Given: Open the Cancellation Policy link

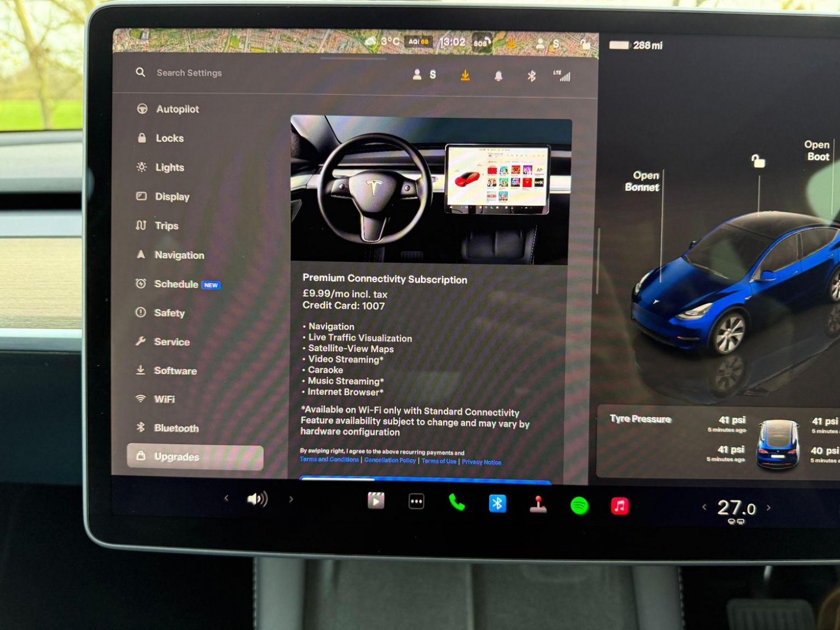Looking at the screenshot, I should point(390,460).
